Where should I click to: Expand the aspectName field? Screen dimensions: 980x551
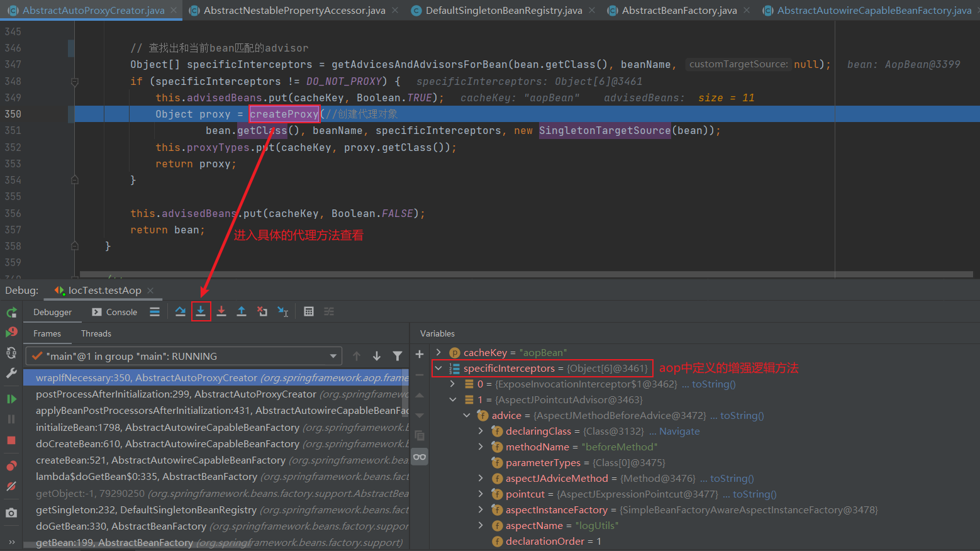pos(481,525)
